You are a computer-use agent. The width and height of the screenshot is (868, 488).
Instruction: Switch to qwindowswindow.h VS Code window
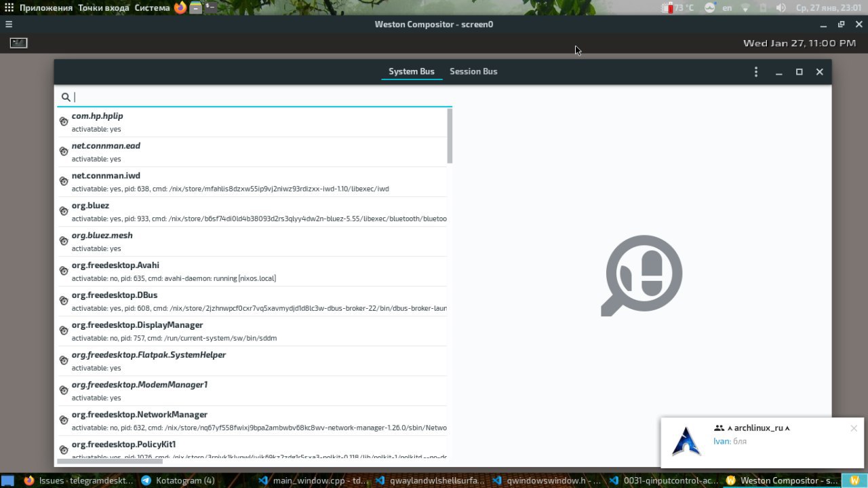click(547, 481)
